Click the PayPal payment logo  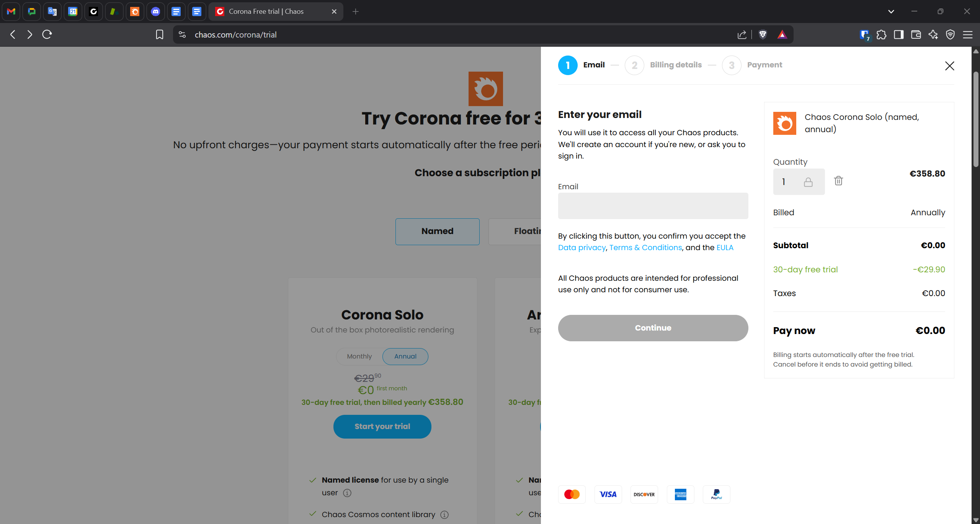(x=717, y=495)
